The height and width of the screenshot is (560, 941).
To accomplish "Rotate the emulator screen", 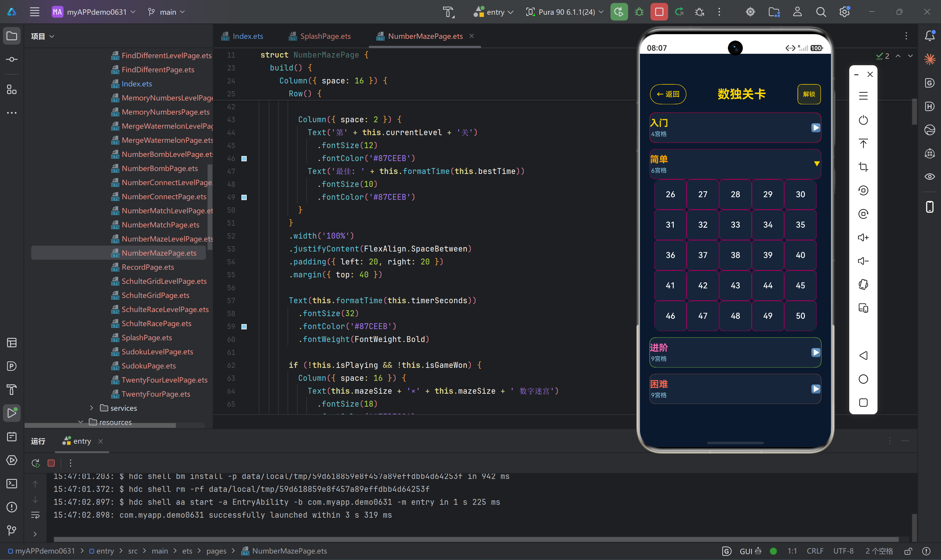I will (863, 284).
